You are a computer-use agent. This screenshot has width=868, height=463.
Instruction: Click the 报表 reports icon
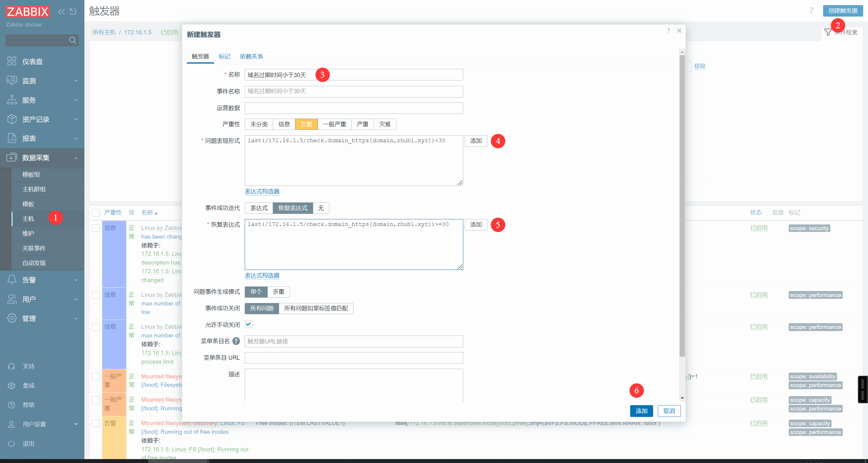tap(12, 138)
